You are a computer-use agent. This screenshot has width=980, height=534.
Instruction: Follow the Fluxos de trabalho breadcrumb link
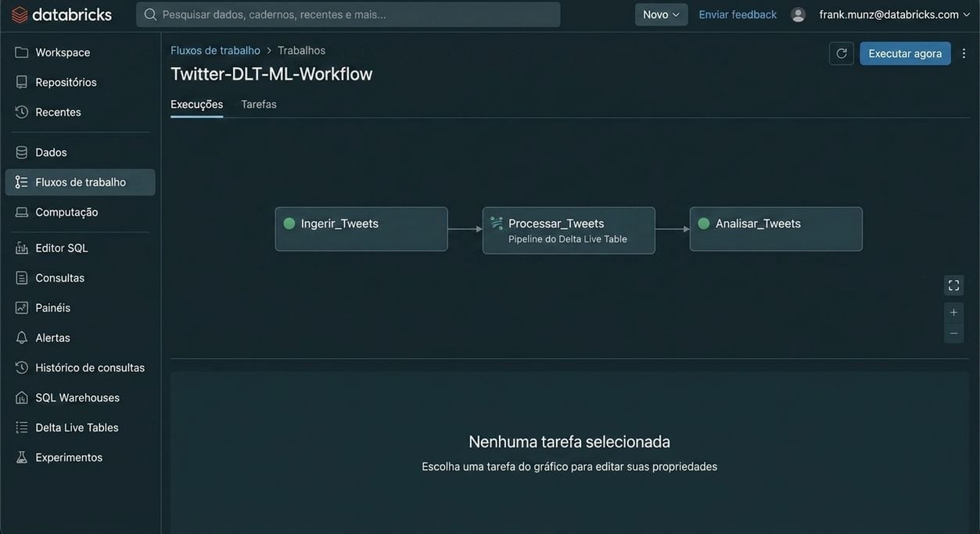coord(215,50)
